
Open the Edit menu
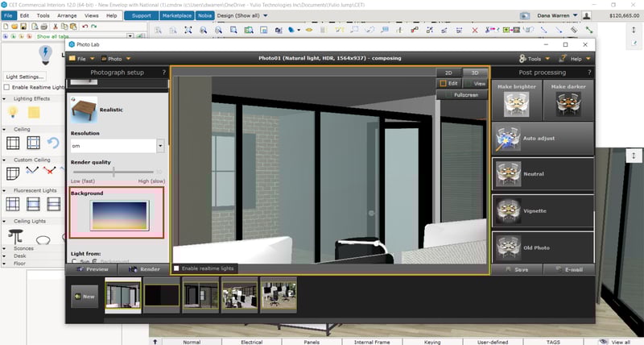pos(25,15)
